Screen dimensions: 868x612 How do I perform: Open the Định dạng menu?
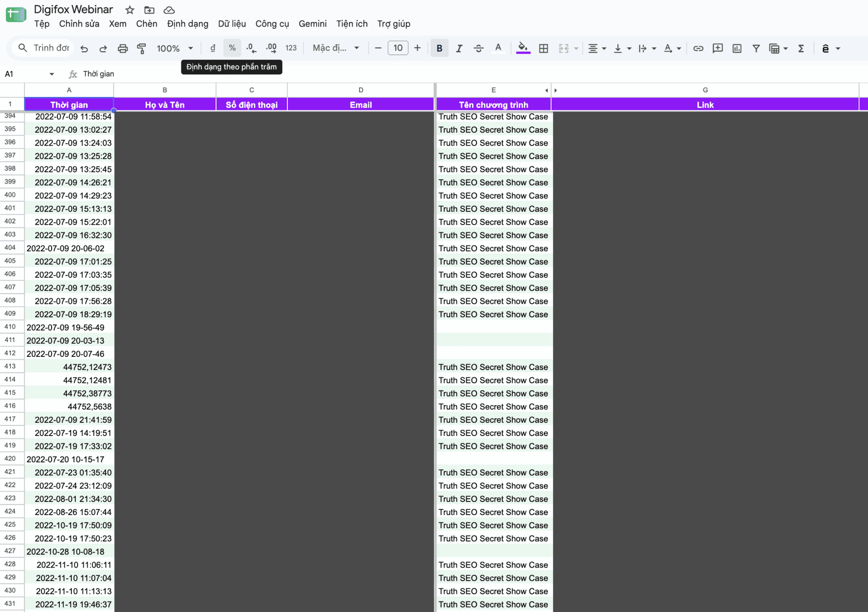[188, 24]
